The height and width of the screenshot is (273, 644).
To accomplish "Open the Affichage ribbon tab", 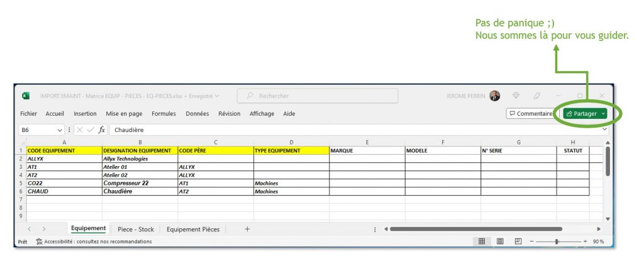I will pos(262,114).
